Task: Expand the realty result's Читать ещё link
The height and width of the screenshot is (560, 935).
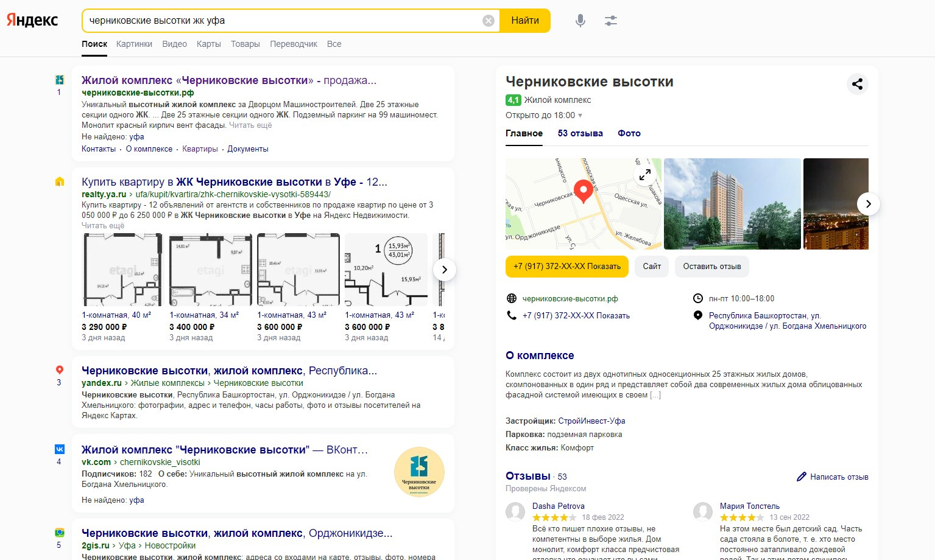Action: pos(103,226)
